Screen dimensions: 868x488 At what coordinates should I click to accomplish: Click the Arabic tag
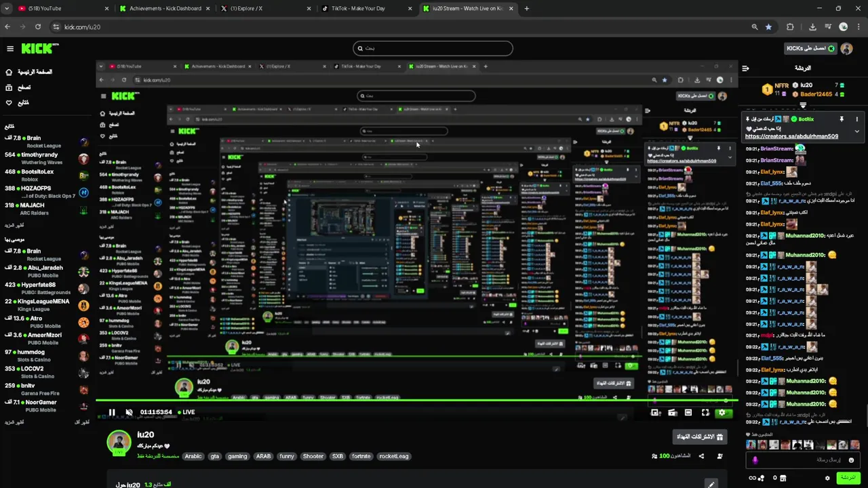(193, 456)
